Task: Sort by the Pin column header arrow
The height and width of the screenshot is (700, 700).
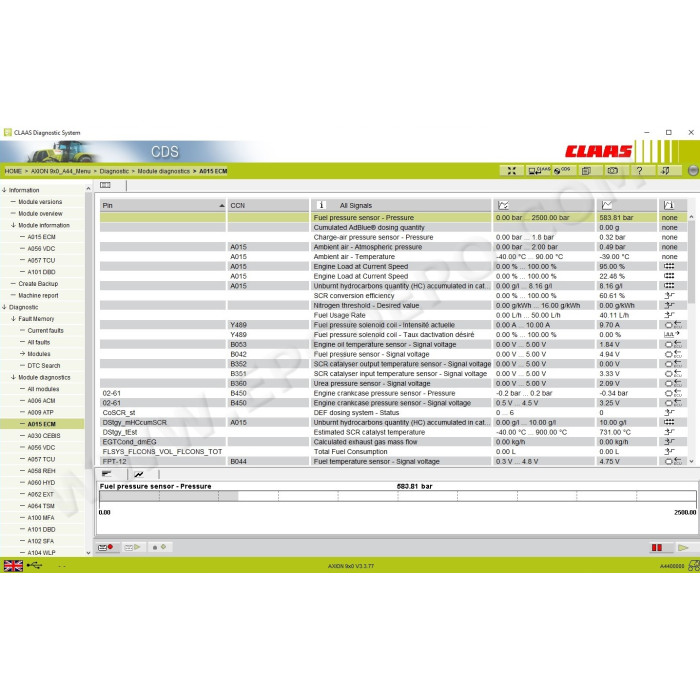Action: click(221, 205)
